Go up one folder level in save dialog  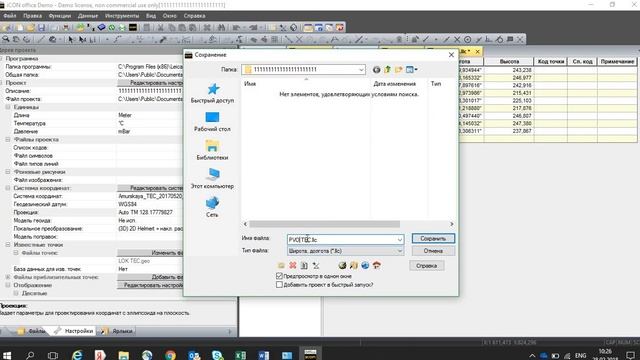click(387, 70)
